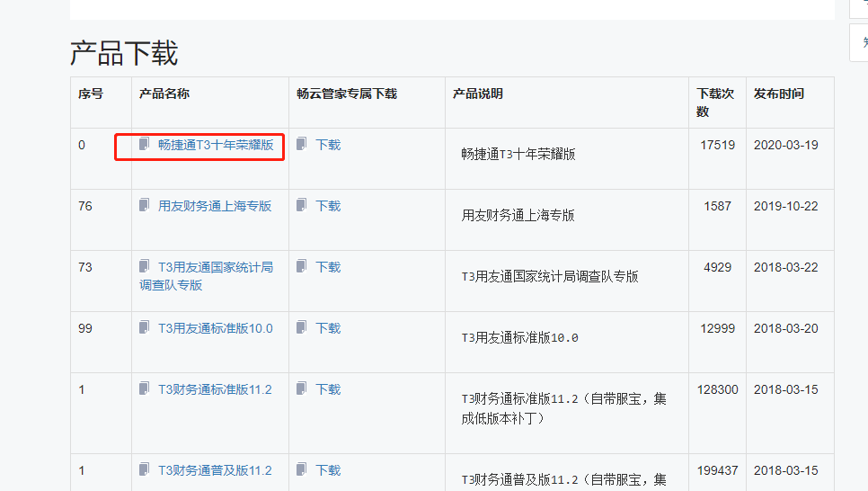Screen dimensions: 868x491
Task: Click download file icon in 标准版11.2 row
Action: coord(301,388)
